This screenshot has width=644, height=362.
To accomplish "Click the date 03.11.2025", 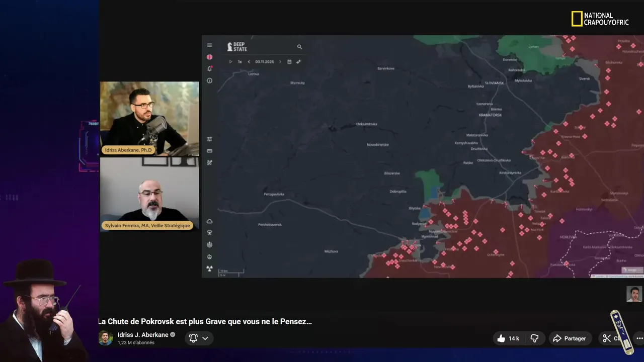I will [264, 62].
